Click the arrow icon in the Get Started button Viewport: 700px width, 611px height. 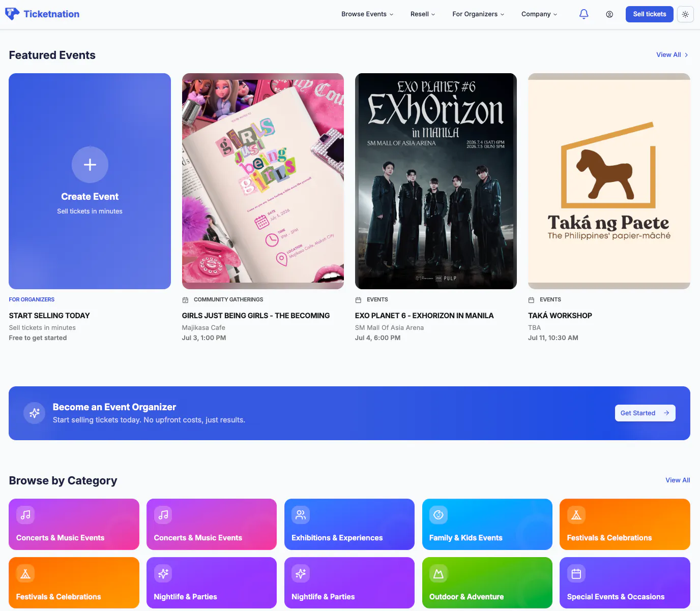tap(666, 413)
